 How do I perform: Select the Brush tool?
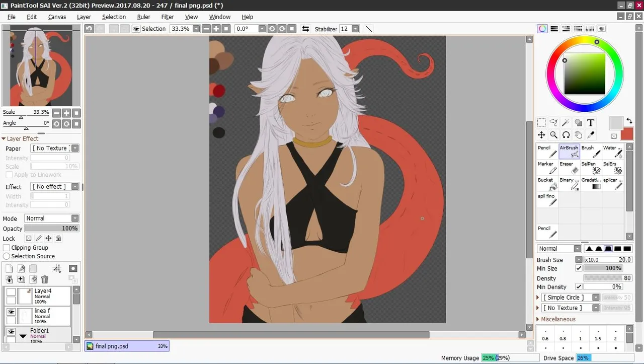pyautogui.click(x=591, y=152)
